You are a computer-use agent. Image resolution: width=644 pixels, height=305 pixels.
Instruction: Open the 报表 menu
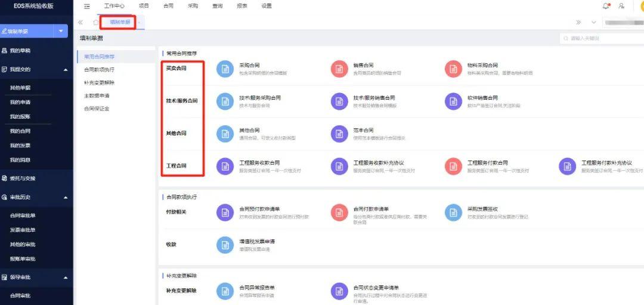(x=242, y=6)
